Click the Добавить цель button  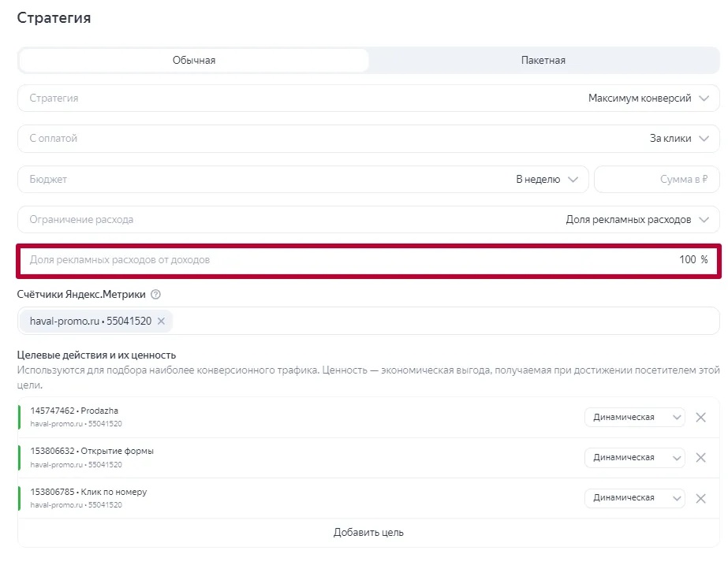[368, 533]
